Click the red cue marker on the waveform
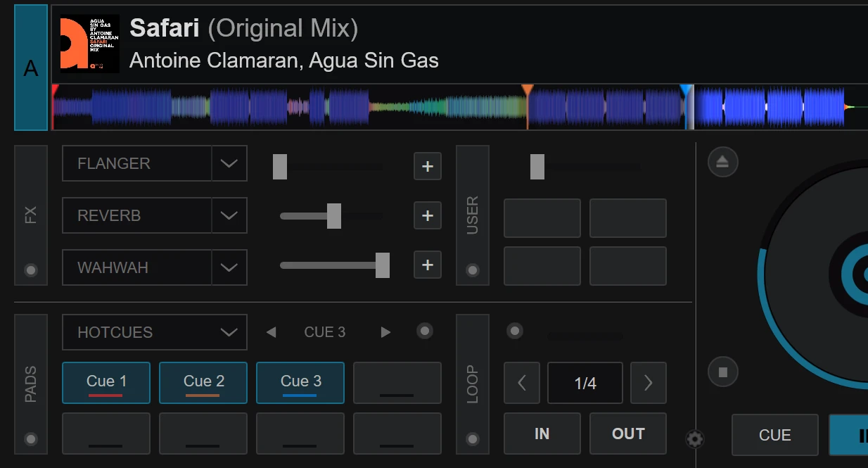Viewport: 868px width, 468px height. coord(54,89)
